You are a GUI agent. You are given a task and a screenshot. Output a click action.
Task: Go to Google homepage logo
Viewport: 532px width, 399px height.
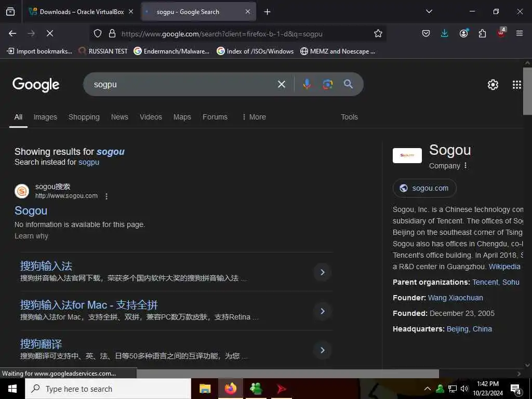pos(36,85)
